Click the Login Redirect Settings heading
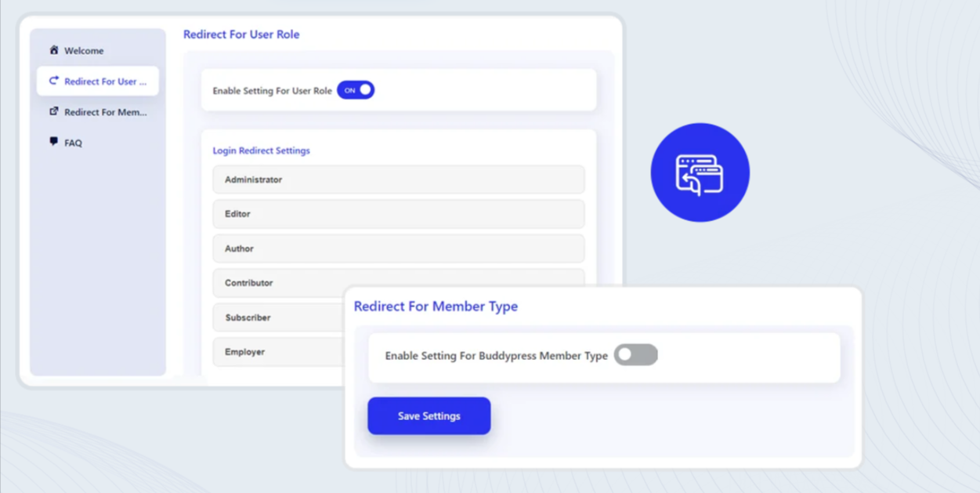Image resolution: width=980 pixels, height=493 pixels. tap(261, 150)
